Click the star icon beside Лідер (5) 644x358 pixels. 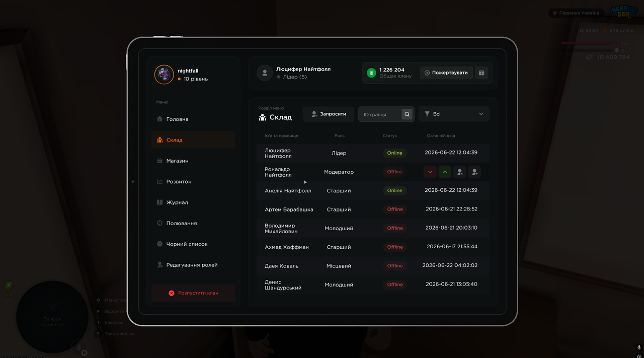(x=279, y=77)
